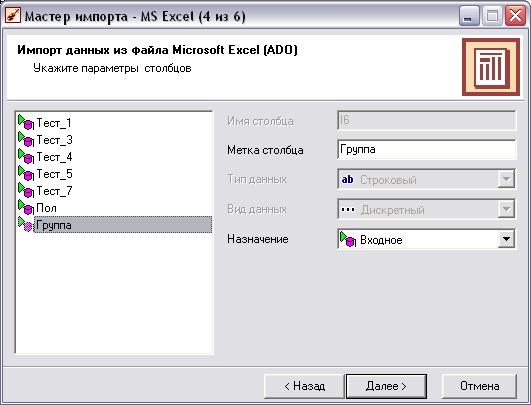This screenshot has width=531, height=405.
Task: Select the Тест_1 item in the list
Action: 54,123
